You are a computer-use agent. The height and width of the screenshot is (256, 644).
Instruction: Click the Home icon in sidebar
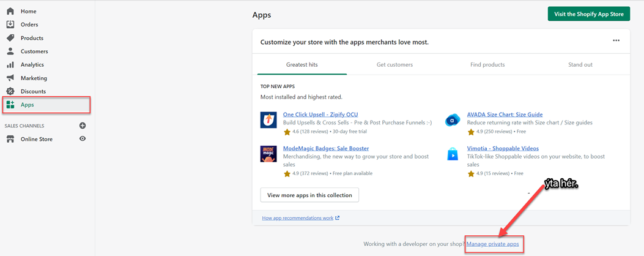coord(10,11)
